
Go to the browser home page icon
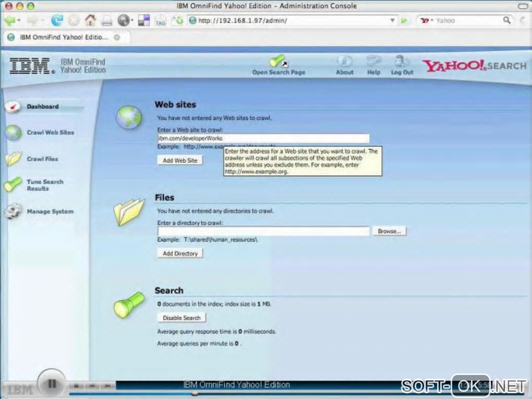[x=90, y=20]
